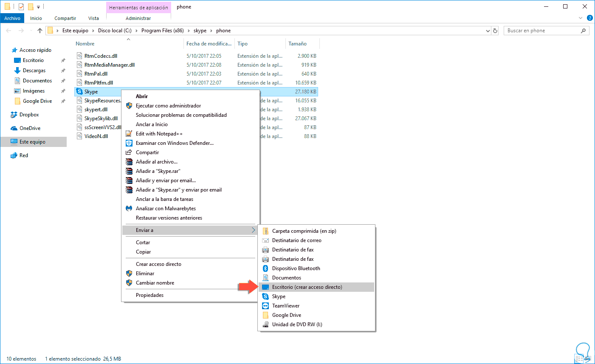Click the Red network icon in the navigation pane
Image resolution: width=595 pixels, height=364 pixels.
(x=14, y=155)
